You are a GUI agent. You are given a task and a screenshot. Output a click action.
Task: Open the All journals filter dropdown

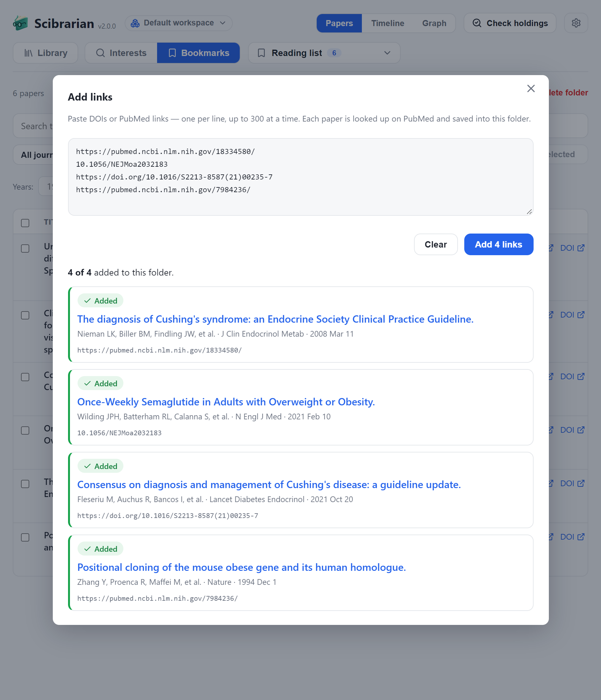point(33,155)
